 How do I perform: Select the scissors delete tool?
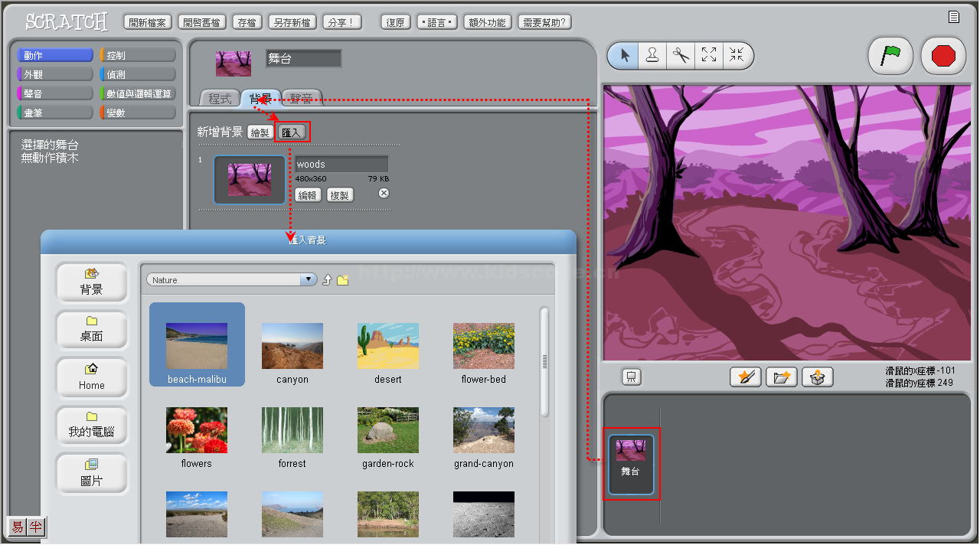click(681, 56)
